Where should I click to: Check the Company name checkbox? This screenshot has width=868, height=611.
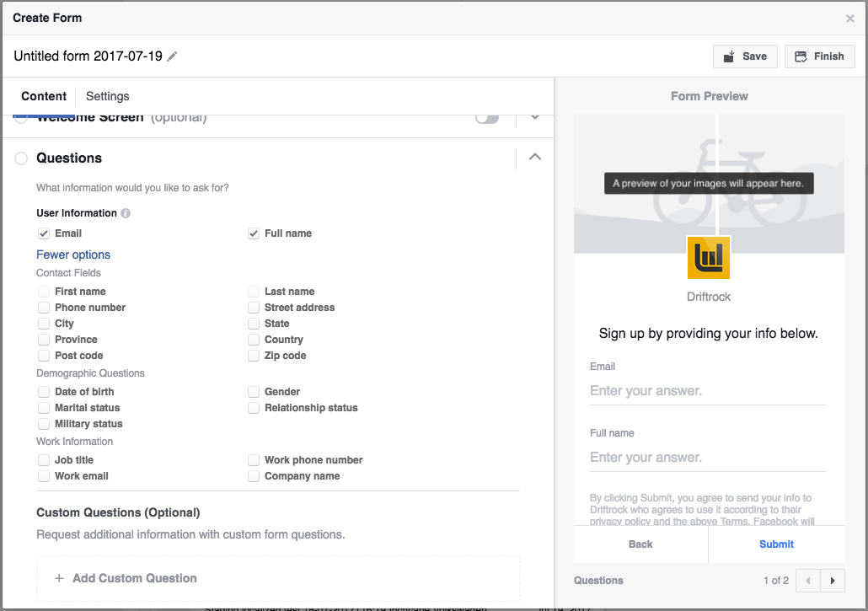pos(254,475)
